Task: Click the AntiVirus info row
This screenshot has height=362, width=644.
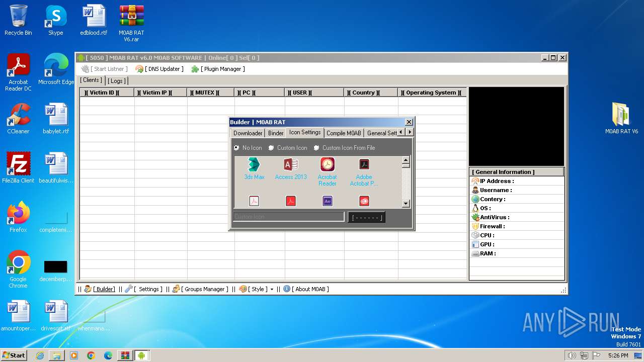Action: click(x=517, y=217)
